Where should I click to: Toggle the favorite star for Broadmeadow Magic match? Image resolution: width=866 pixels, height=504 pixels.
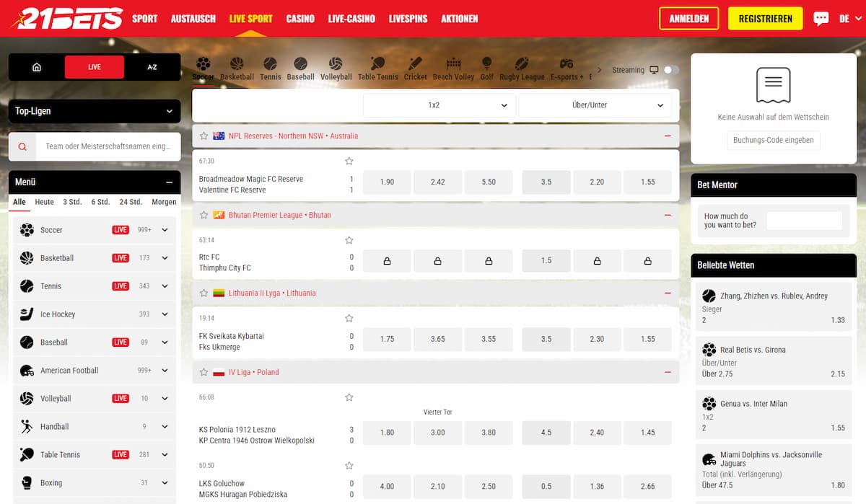coord(349,161)
